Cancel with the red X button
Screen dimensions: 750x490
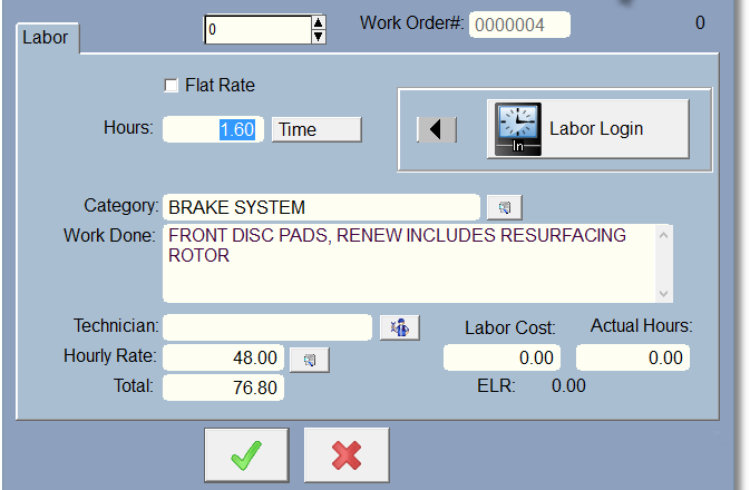click(346, 455)
